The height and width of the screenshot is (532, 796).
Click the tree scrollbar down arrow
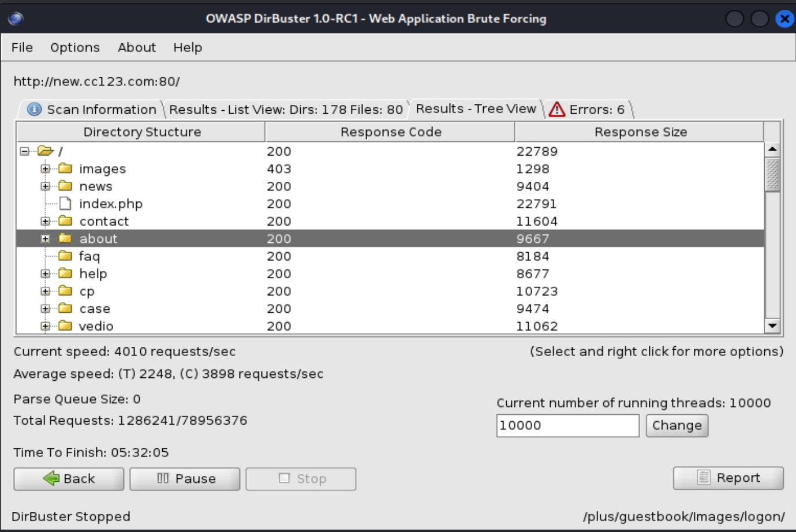point(772,325)
